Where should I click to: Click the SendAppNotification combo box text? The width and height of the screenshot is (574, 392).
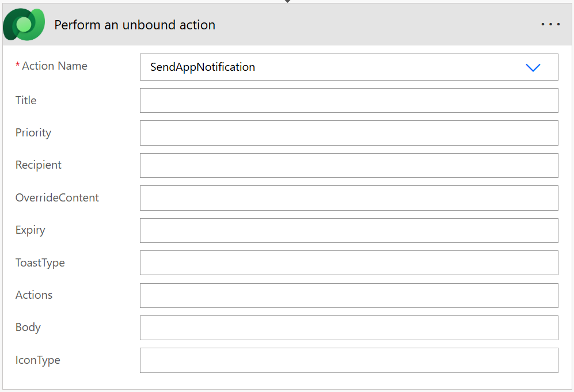[203, 67]
